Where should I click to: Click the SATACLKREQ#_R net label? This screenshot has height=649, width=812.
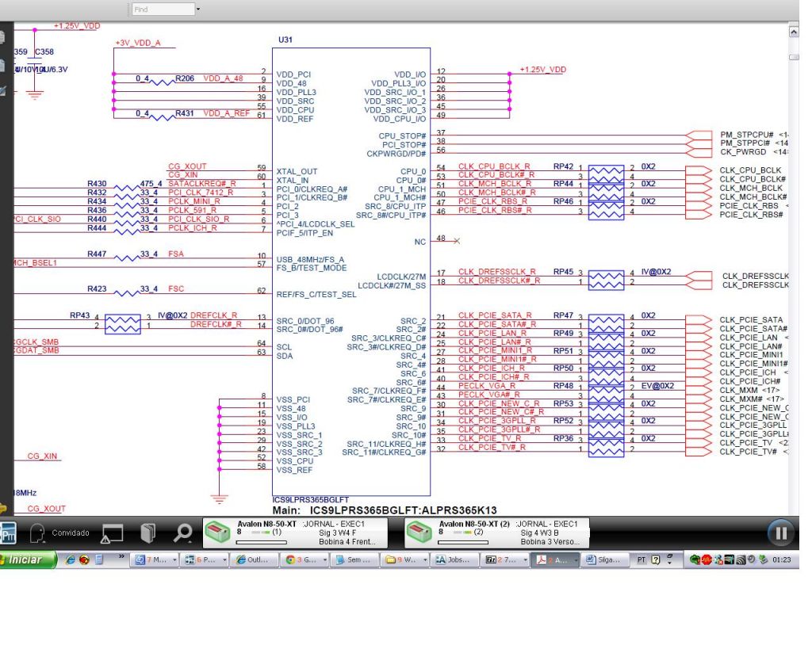(x=202, y=184)
